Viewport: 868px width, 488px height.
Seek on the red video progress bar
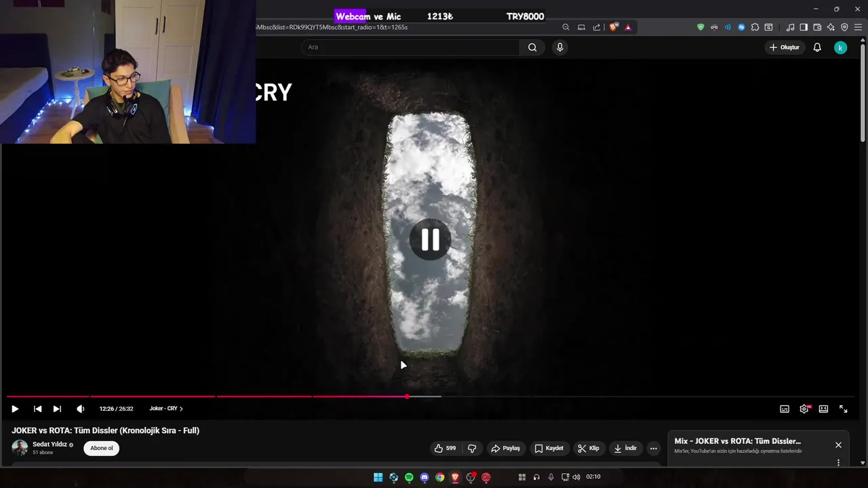pyautogui.click(x=430, y=396)
